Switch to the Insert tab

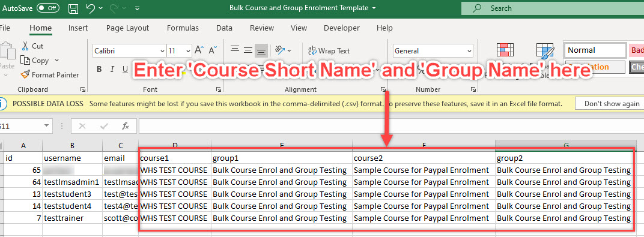pyautogui.click(x=78, y=28)
